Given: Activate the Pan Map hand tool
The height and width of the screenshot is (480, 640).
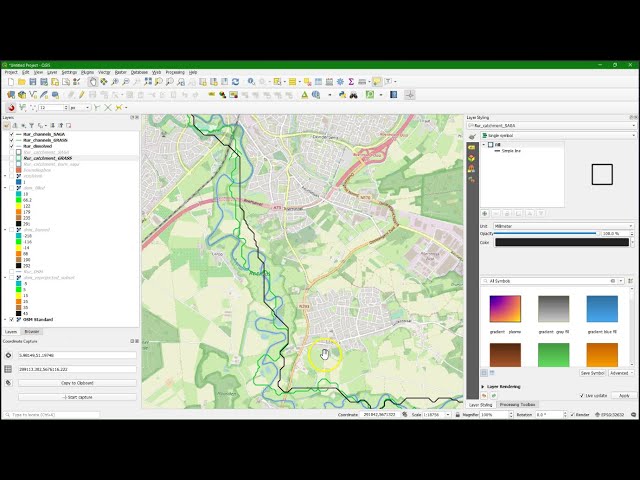Looking at the screenshot, I should coord(93,82).
